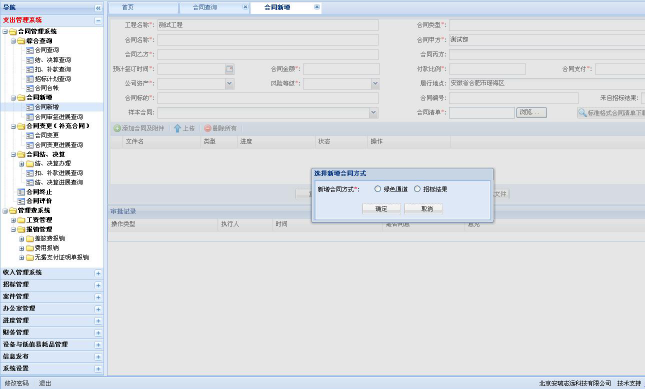Close the 合同新增 tab with its x icon
645x389 pixels.
pos(316,7)
